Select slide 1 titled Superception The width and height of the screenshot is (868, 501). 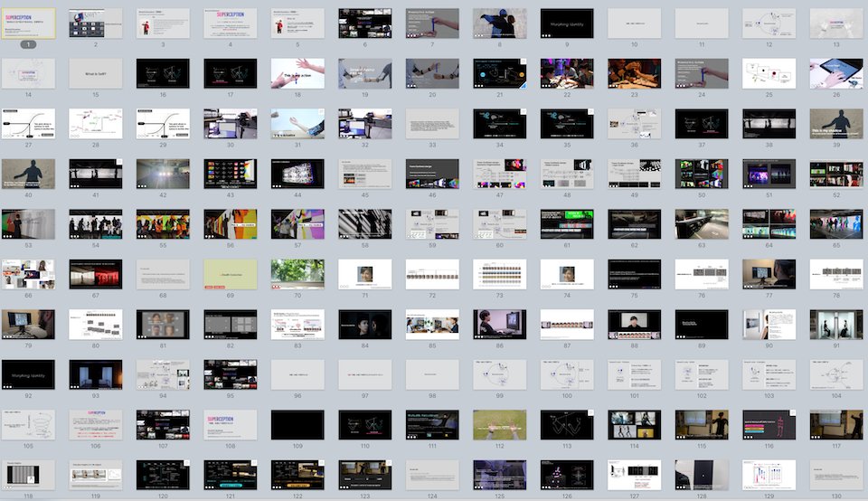28,24
